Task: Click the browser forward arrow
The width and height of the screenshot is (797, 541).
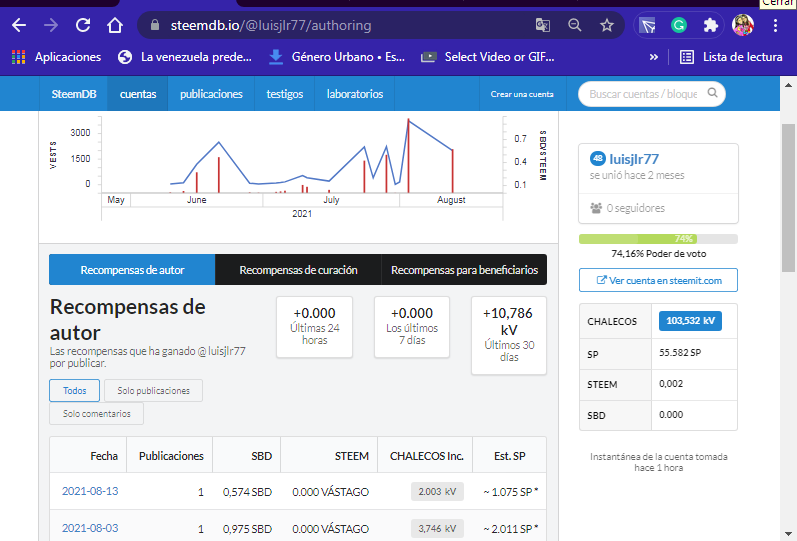Action: (x=51, y=25)
